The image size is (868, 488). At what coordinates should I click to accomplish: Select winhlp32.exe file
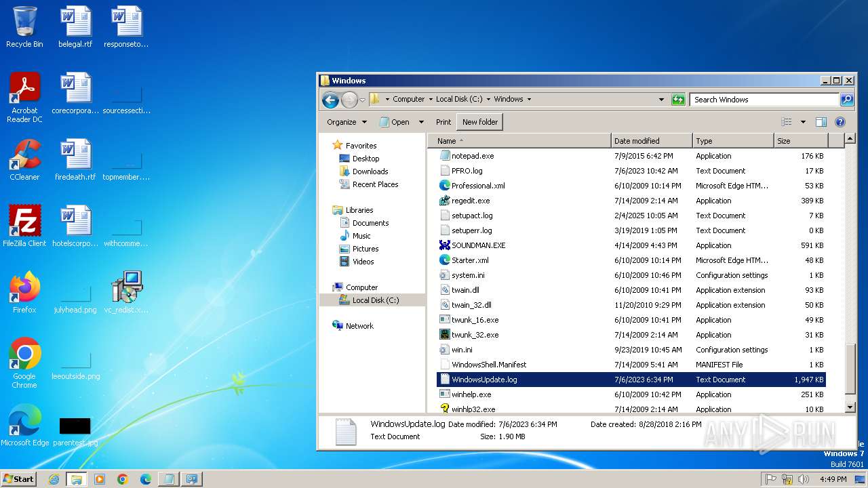tap(631, 409)
